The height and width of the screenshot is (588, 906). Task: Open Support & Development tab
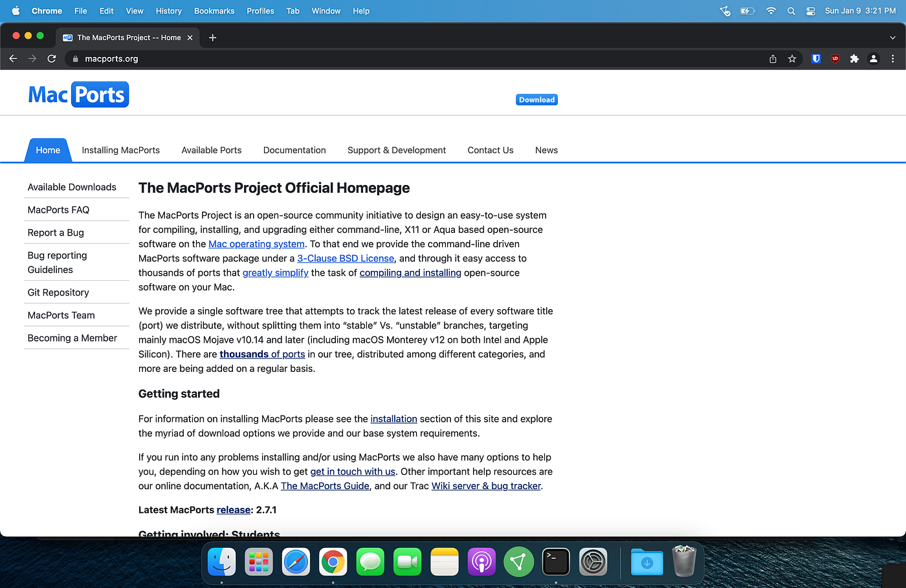397,150
